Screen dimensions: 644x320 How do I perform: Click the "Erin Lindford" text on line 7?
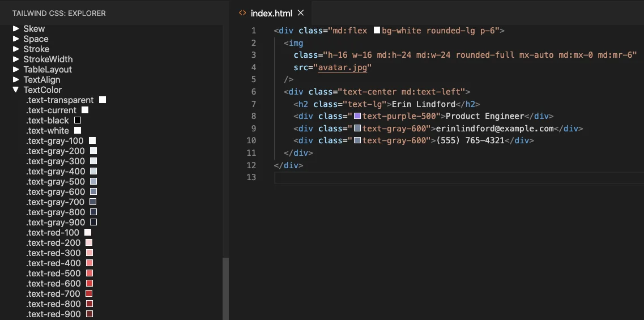coord(424,104)
